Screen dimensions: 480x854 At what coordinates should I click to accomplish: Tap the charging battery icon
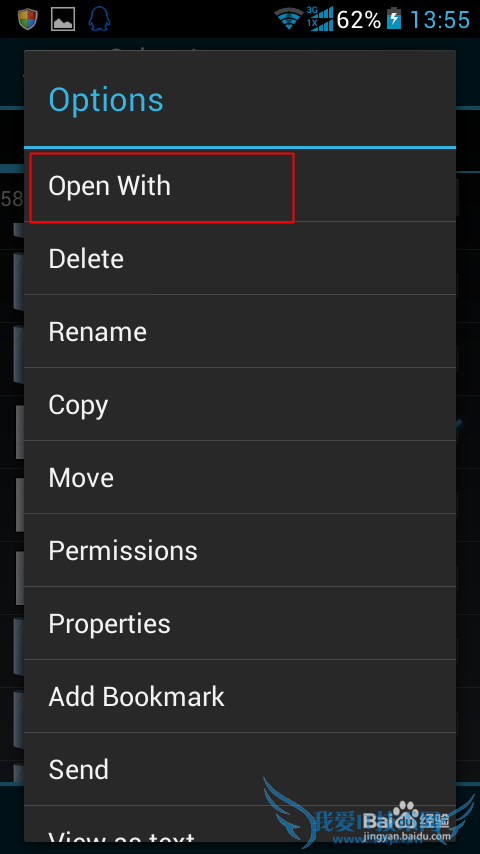[x=394, y=20]
